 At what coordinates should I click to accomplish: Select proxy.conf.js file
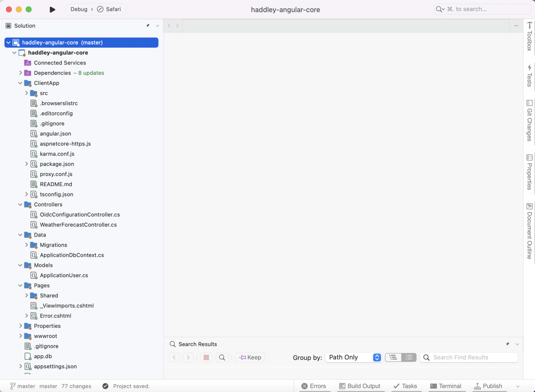pos(56,174)
